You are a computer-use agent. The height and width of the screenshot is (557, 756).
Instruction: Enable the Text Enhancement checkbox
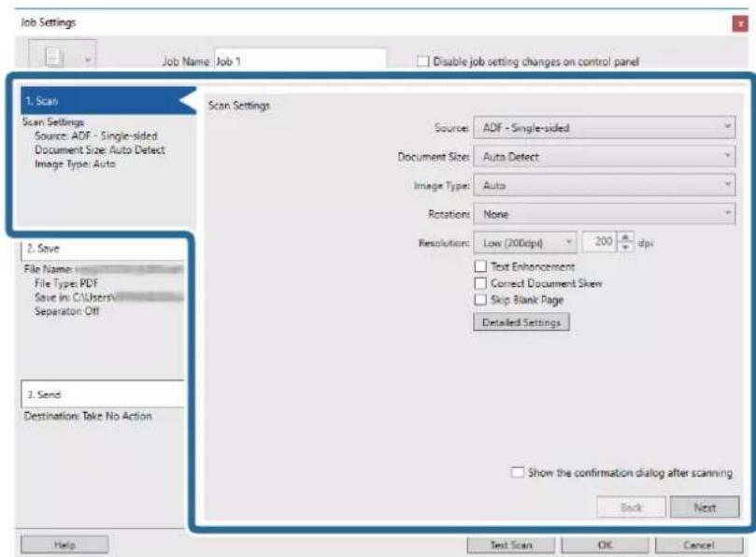480,266
